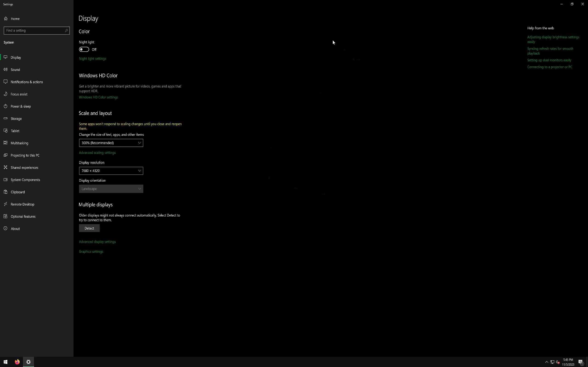Click the Clipboard icon in sidebar
Screen dimensions: 588x367
coord(6,192)
